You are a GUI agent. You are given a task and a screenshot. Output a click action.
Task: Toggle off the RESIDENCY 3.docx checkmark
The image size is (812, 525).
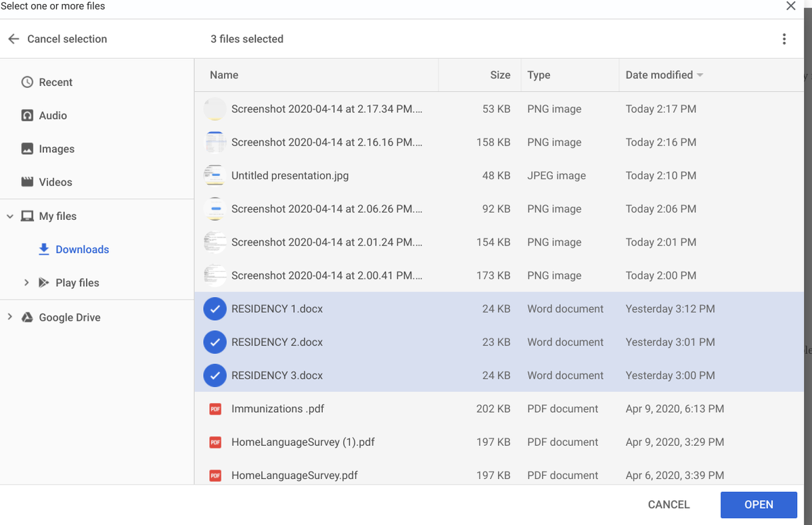[x=215, y=375]
